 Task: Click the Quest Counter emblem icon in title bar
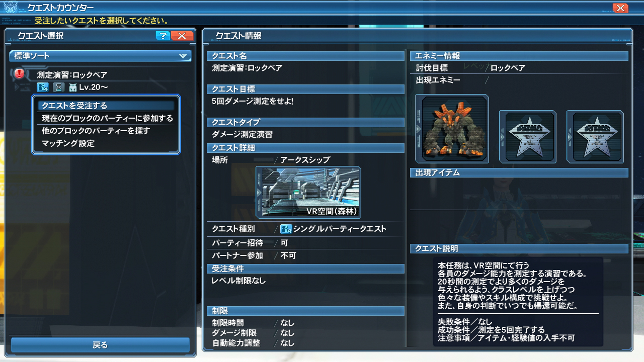pyautogui.click(x=10, y=8)
